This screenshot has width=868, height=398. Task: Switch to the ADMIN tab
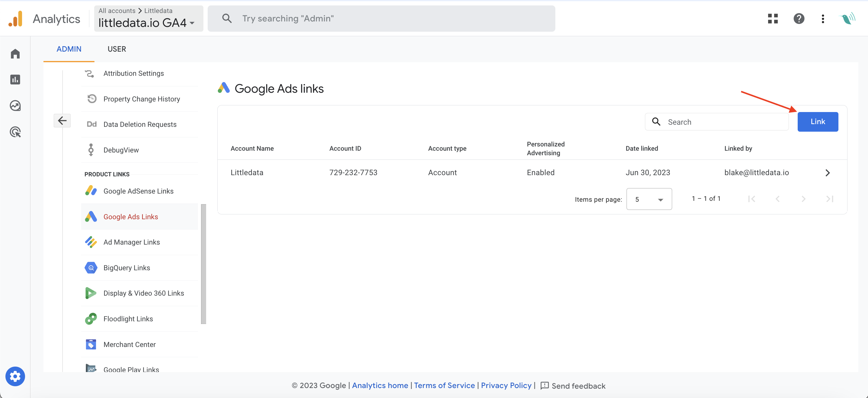69,49
